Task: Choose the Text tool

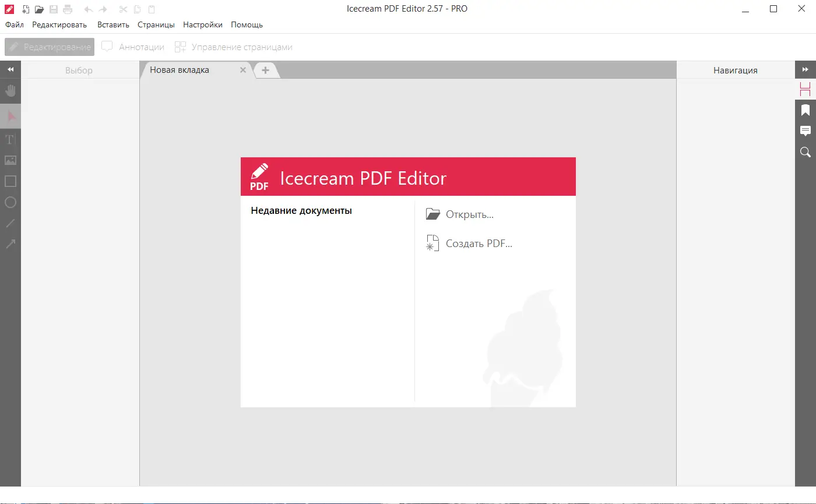Action: tap(10, 139)
